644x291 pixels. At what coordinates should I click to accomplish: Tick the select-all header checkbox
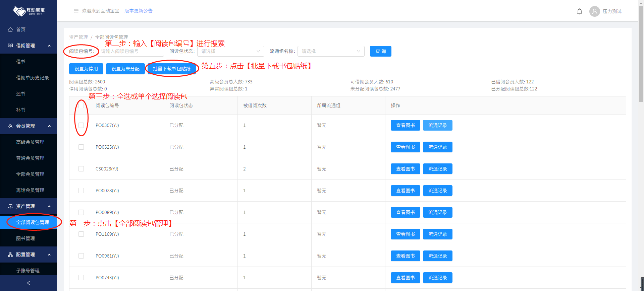(x=81, y=105)
